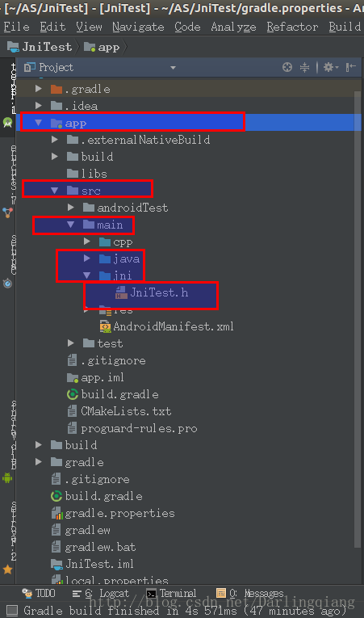Click the gradlew.bat file icon
Image resolution: width=364 pixels, height=618 pixels.
[x=56, y=547]
